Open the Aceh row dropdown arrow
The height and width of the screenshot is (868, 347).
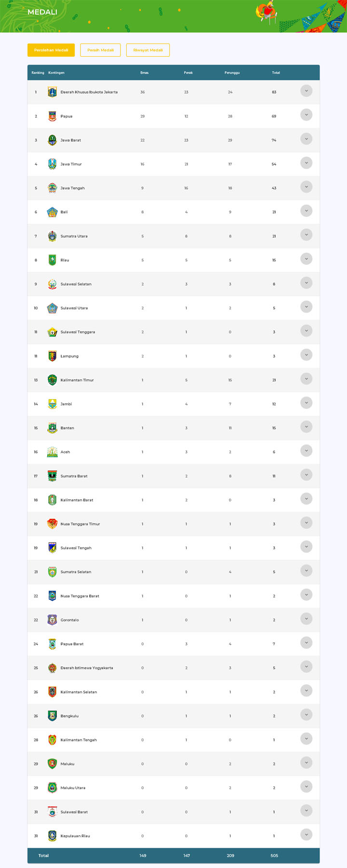coord(306,451)
